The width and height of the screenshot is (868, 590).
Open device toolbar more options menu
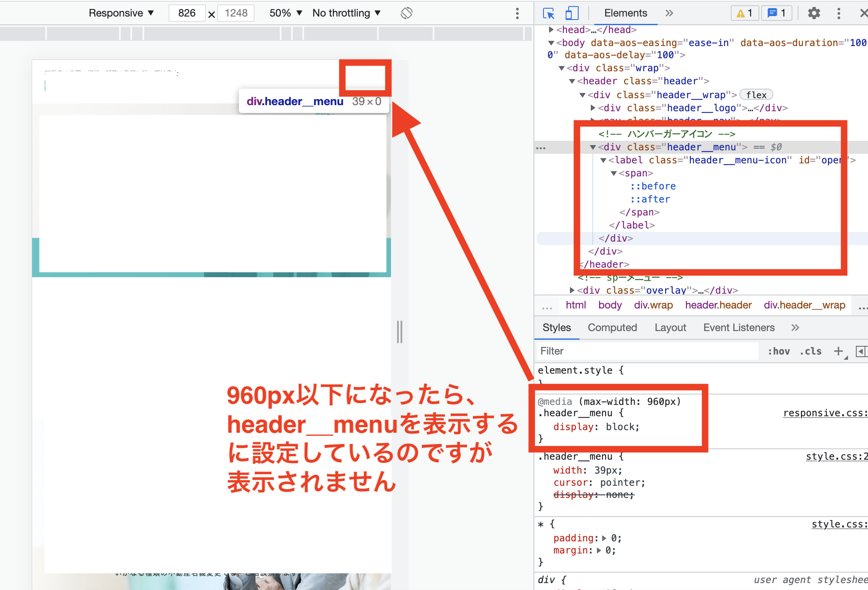click(x=517, y=13)
